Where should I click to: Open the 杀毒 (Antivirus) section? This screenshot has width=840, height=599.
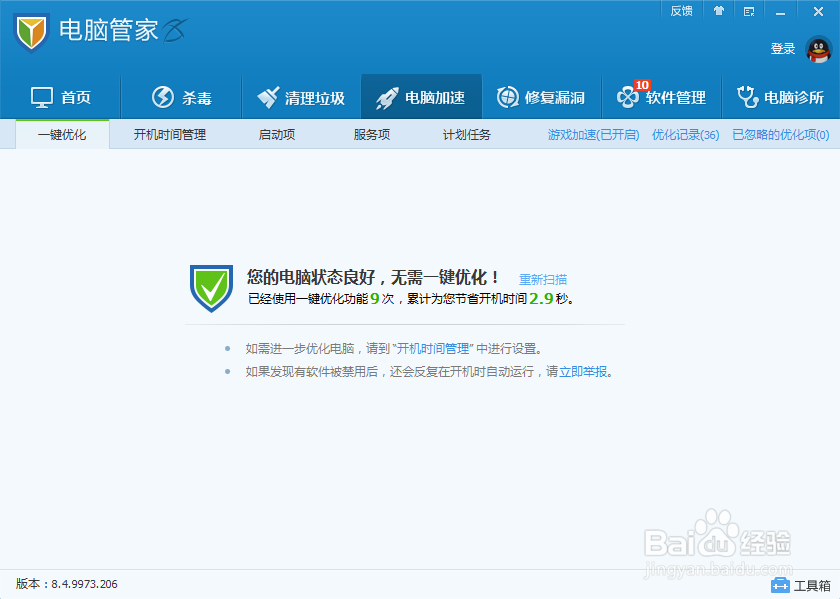[180, 97]
